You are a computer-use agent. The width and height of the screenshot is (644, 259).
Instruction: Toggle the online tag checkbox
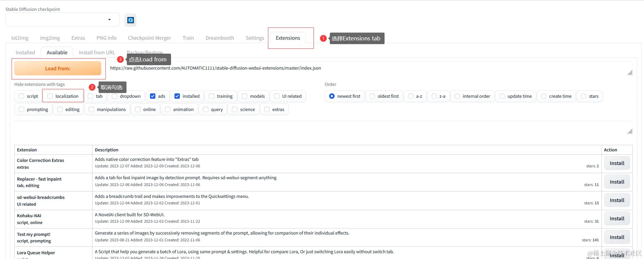(138, 110)
